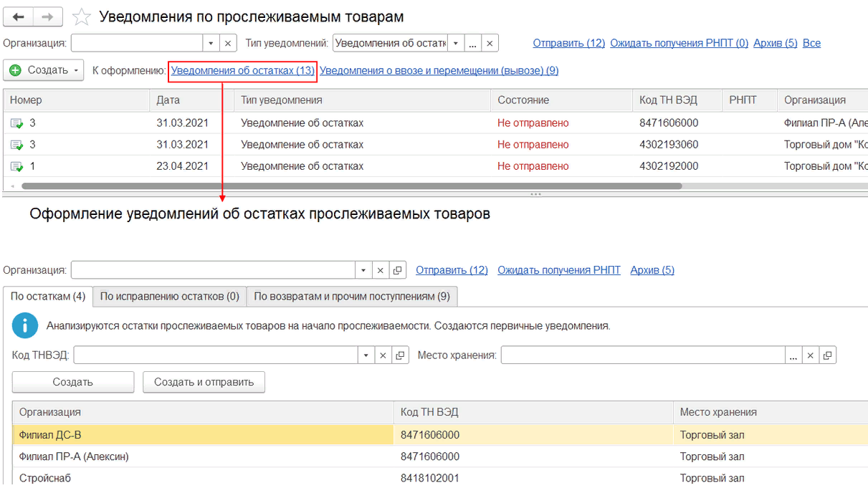
Task: Open the Создать dropdown button
Action: click(44, 70)
